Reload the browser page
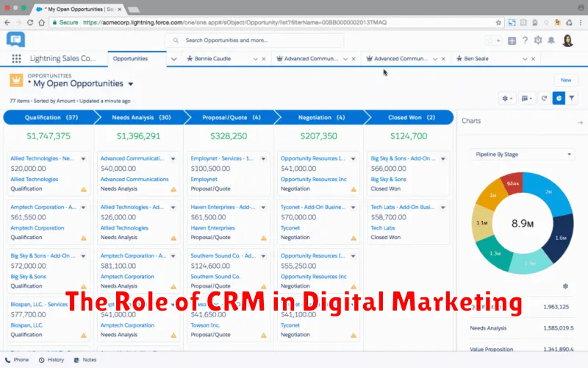Image resolution: width=588 pixels, height=368 pixels. [30, 23]
